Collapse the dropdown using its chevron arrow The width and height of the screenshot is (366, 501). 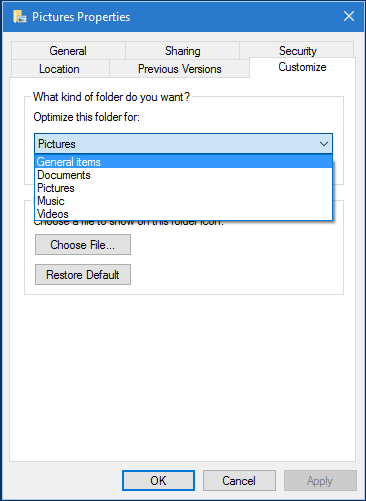pyautogui.click(x=324, y=144)
